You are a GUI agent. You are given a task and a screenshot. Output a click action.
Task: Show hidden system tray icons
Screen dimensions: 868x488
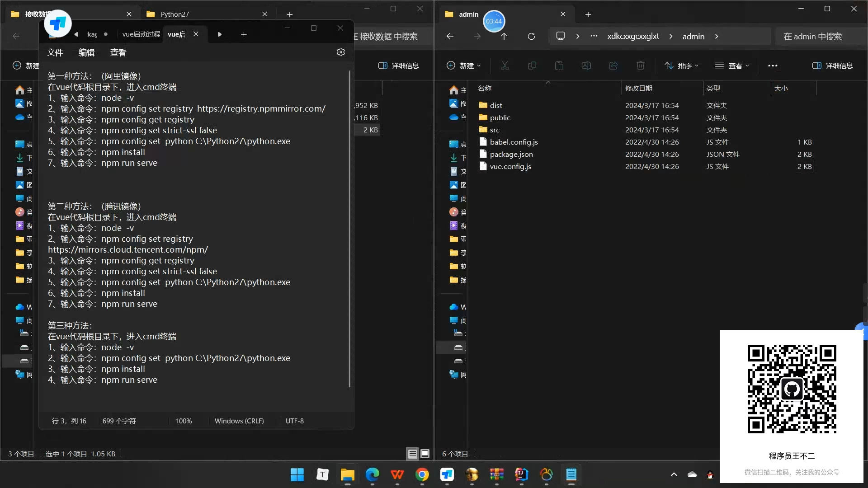coord(674,474)
